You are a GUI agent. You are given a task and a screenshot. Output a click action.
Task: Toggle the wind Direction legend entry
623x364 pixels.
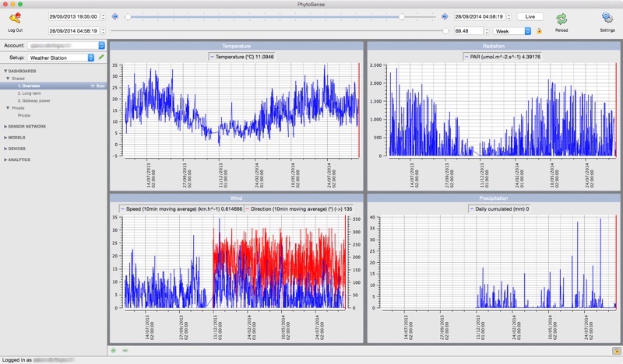click(x=298, y=208)
